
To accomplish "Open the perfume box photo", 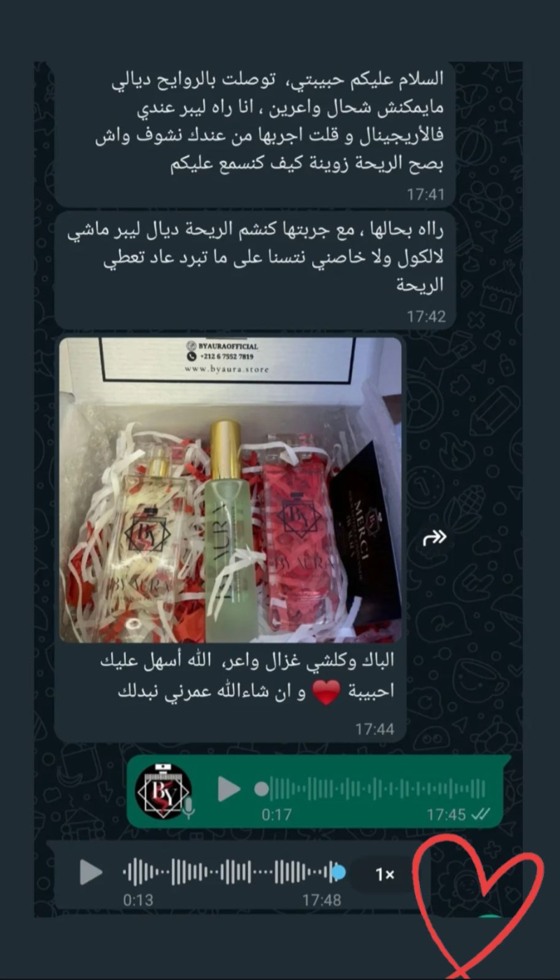I will (230, 490).
